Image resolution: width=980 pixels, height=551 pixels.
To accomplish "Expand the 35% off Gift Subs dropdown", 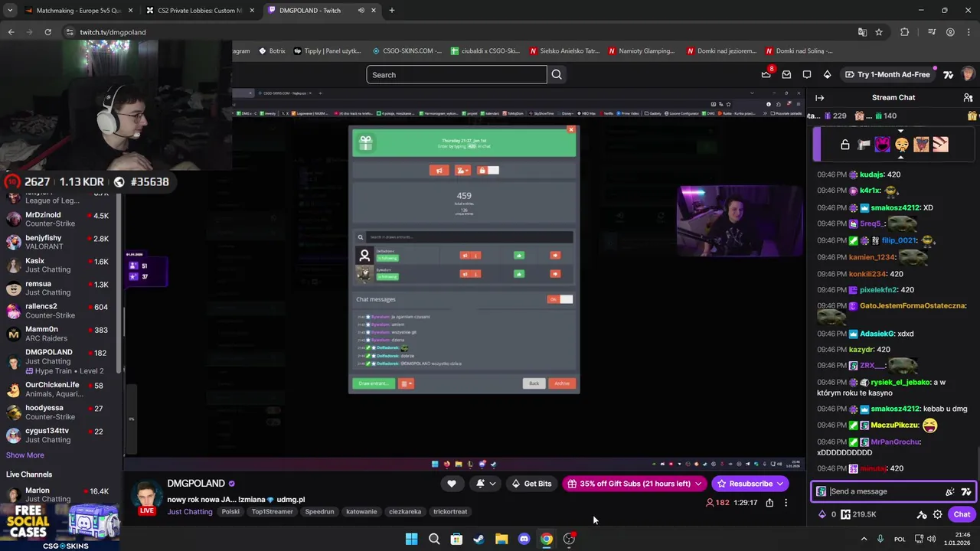I will pos(698,484).
